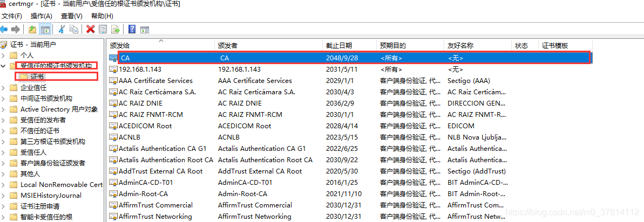Click the Export List toolbar icon
This screenshot has width=644, height=222.
[x=116, y=29]
